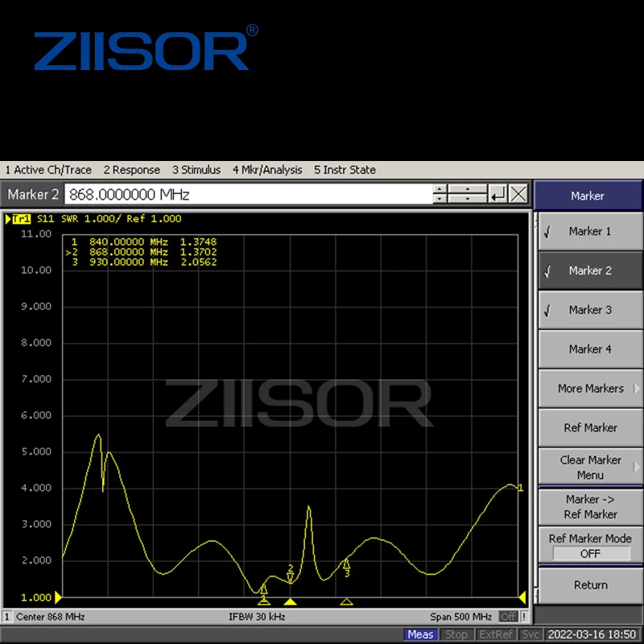The image size is (644, 644).
Task: Click the yellow reference position arrow at 1.000
Action: click(x=58, y=597)
